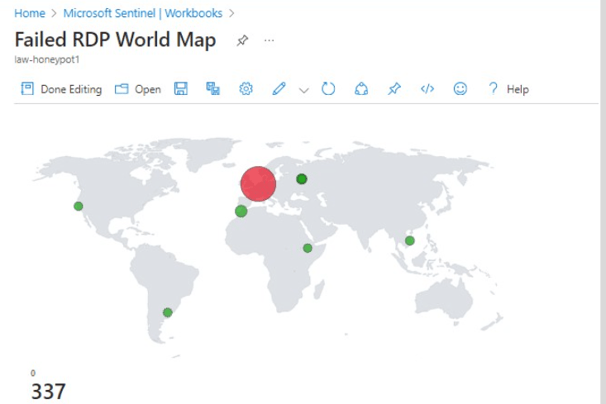
Task: Save the workbook with the floppy disk icon
Action: point(181,89)
